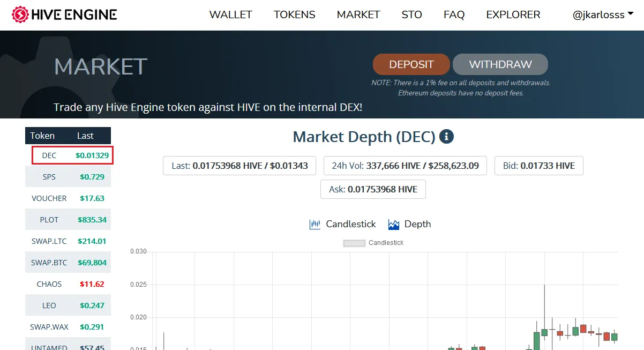Select the LEO token row
The height and width of the screenshot is (350, 644).
(68, 305)
